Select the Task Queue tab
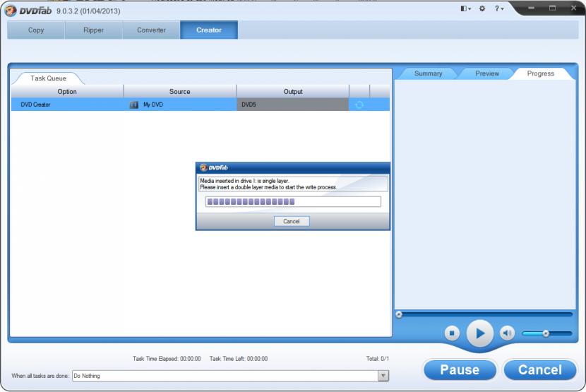 click(48, 78)
